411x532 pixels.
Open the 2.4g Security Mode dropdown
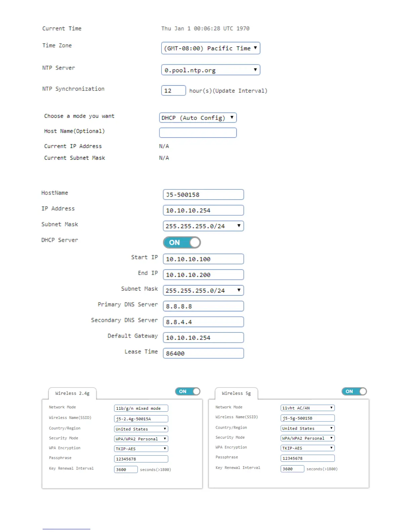[x=141, y=439]
